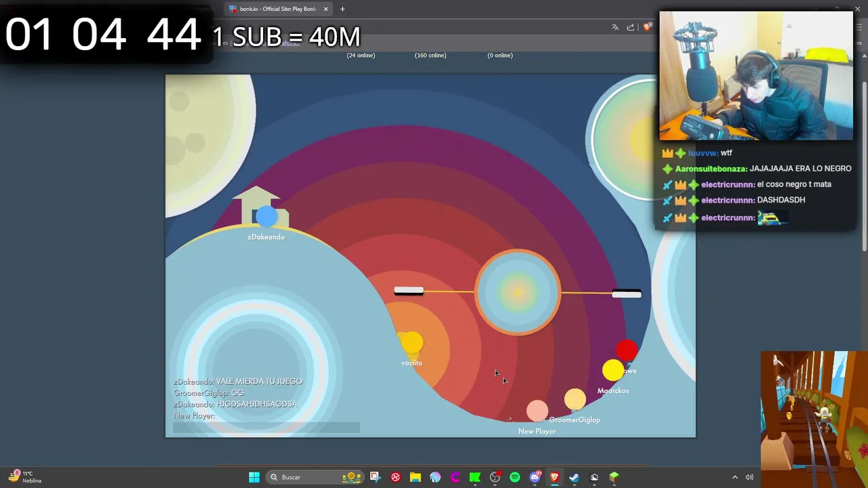The height and width of the screenshot is (488, 868).
Task: Click the red player ball
Action: [627, 350]
